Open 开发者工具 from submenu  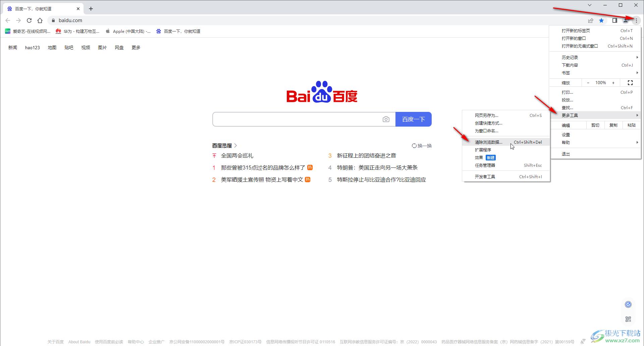pyautogui.click(x=506, y=177)
